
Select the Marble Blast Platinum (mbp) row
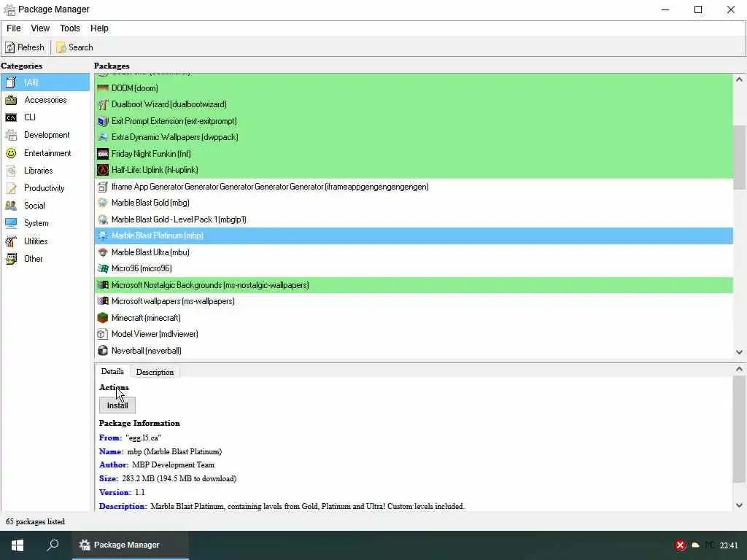pyautogui.click(x=414, y=236)
